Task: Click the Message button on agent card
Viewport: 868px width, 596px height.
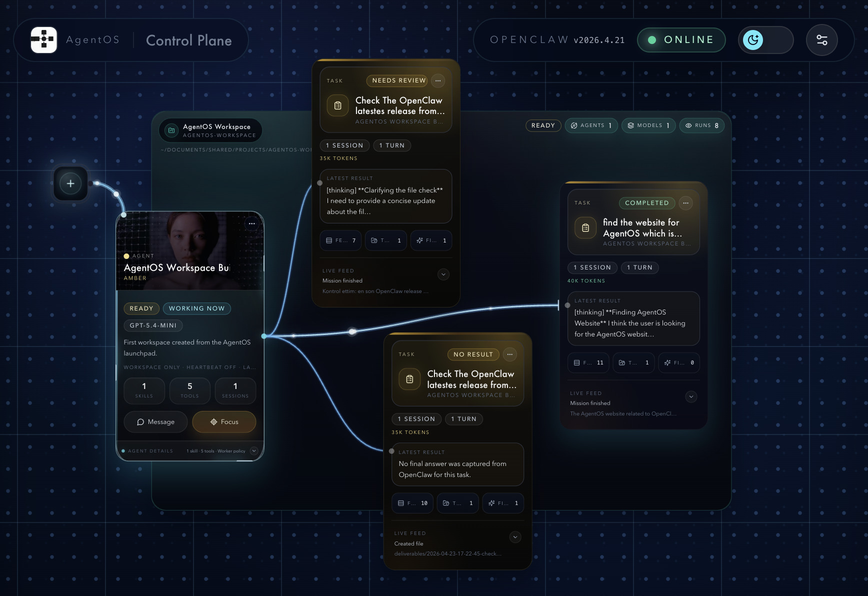Action: coord(155,422)
